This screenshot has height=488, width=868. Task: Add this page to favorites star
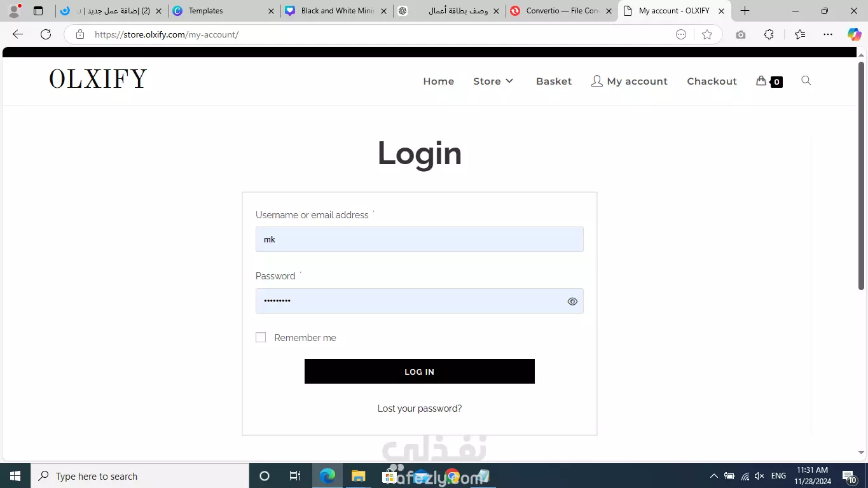pos(707,34)
